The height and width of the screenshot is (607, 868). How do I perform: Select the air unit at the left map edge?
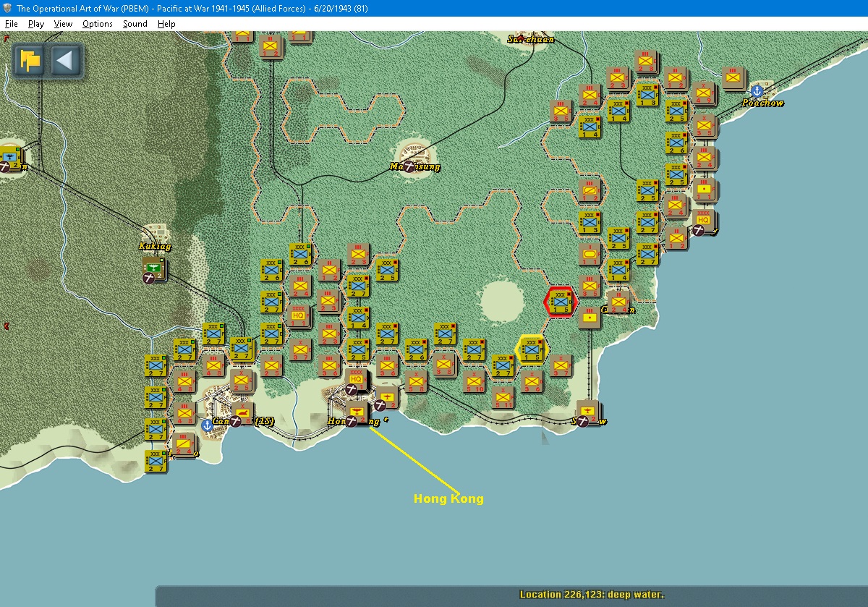(10, 157)
